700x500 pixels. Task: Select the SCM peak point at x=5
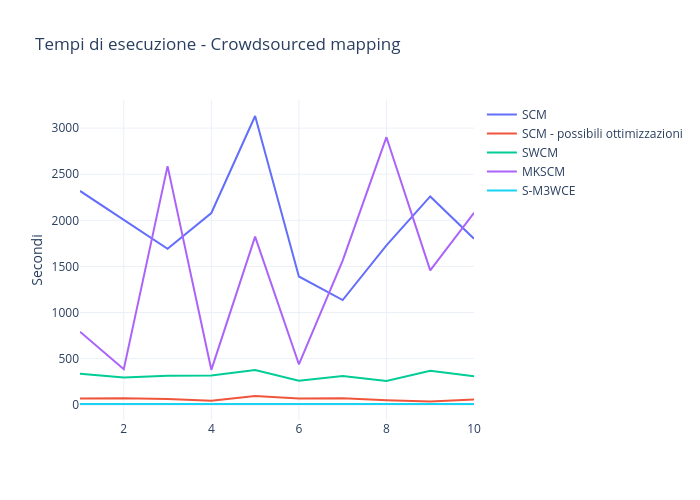[x=255, y=116]
